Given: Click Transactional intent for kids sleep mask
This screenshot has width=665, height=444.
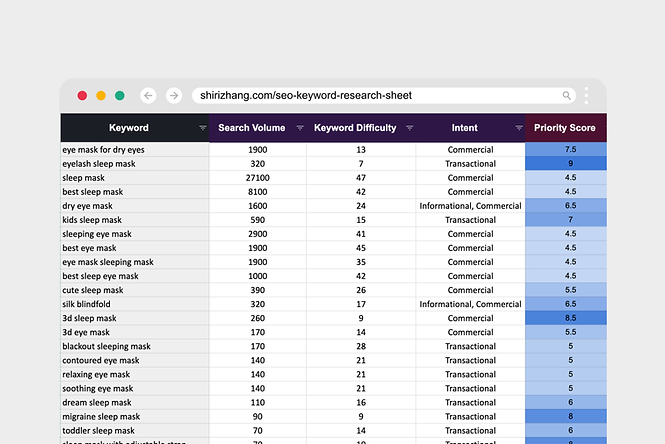Looking at the screenshot, I should point(470,220).
